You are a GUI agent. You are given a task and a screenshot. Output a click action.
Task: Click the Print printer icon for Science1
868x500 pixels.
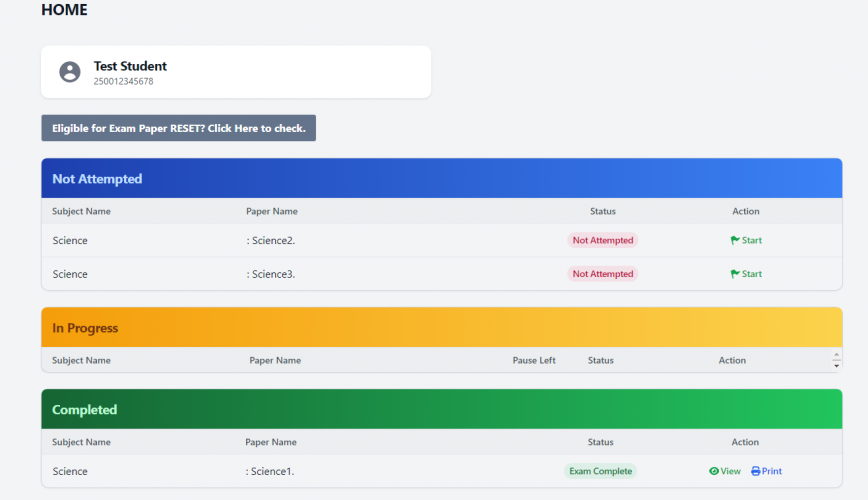point(756,471)
